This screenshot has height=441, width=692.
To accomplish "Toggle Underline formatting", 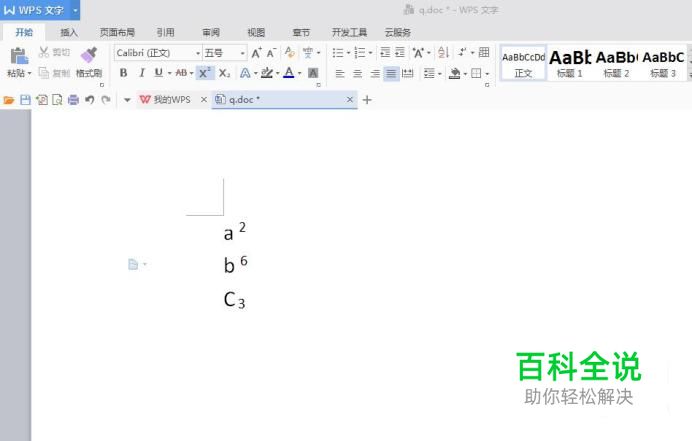I will point(158,73).
